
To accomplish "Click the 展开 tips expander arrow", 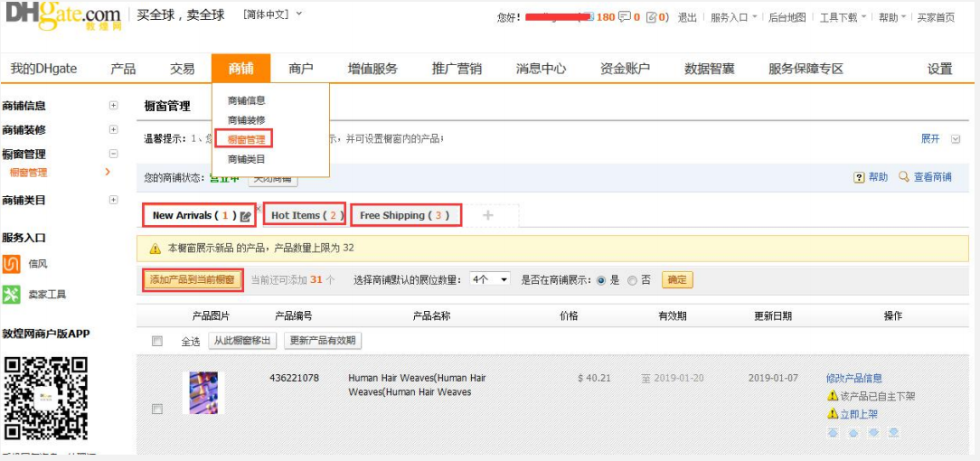I will tap(955, 138).
